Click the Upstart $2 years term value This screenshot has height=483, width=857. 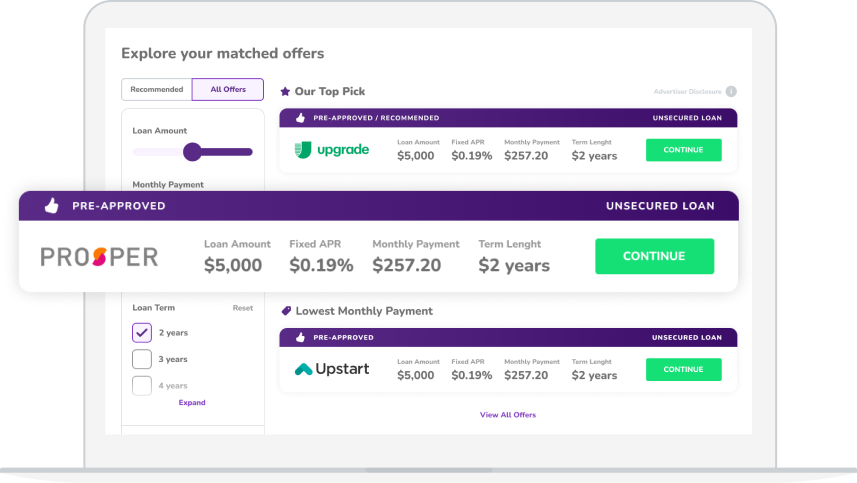(594, 375)
